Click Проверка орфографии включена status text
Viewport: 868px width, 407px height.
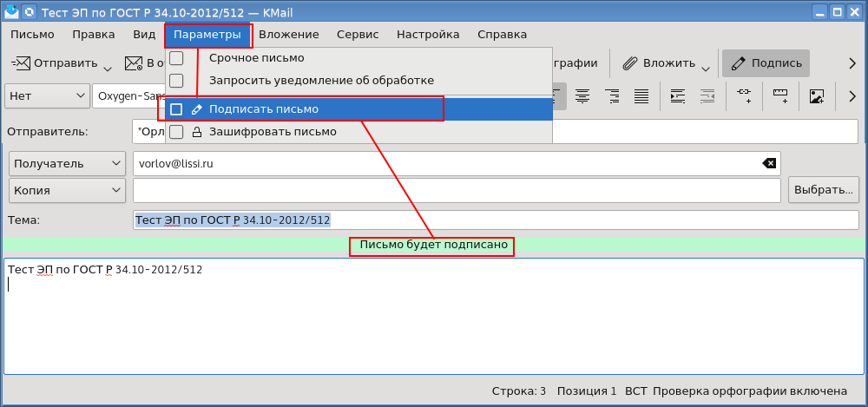coord(750,391)
